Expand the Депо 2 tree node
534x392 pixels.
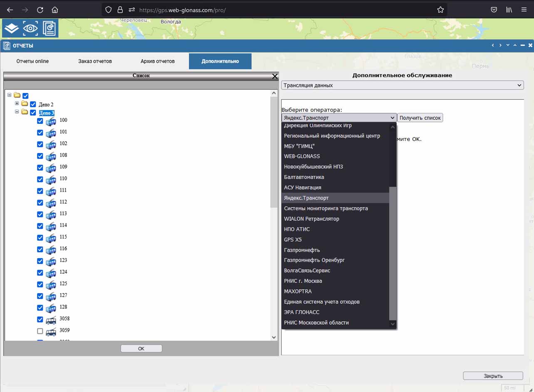click(17, 103)
